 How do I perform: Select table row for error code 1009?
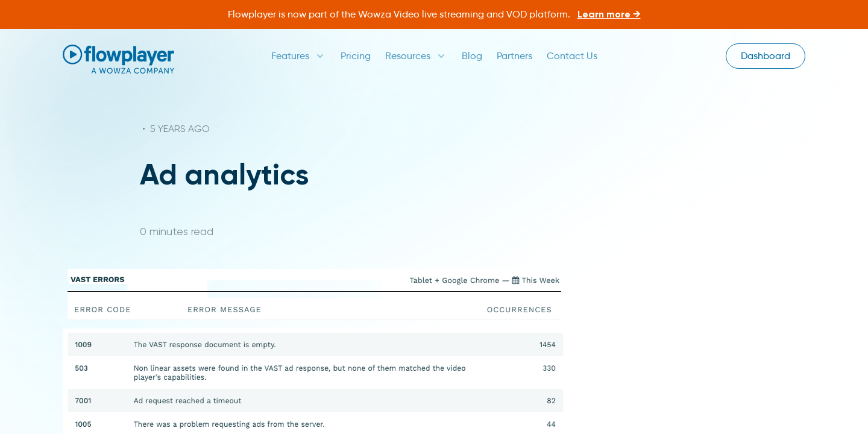coord(315,344)
